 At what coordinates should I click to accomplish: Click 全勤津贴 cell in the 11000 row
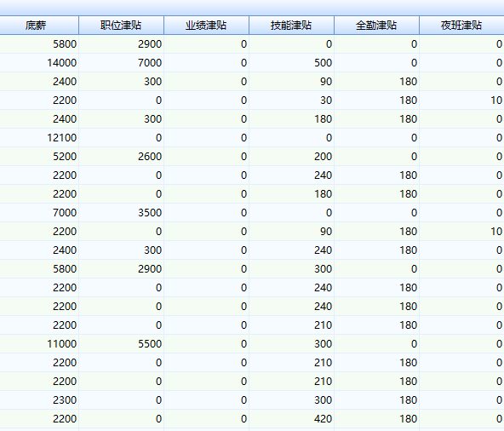coord(376,344)
